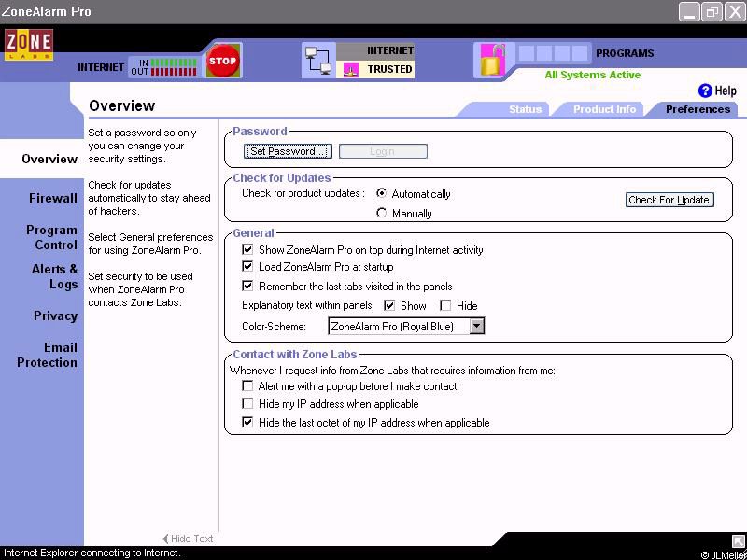Image resolution: width=747 pixels, height=560 pixels.
Task: Switch to the Product Info tab
Action: click(x=604, y=109)
